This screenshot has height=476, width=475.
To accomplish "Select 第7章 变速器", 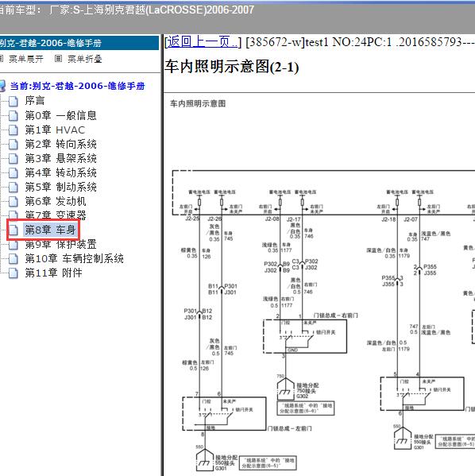I will pos(56,215).
